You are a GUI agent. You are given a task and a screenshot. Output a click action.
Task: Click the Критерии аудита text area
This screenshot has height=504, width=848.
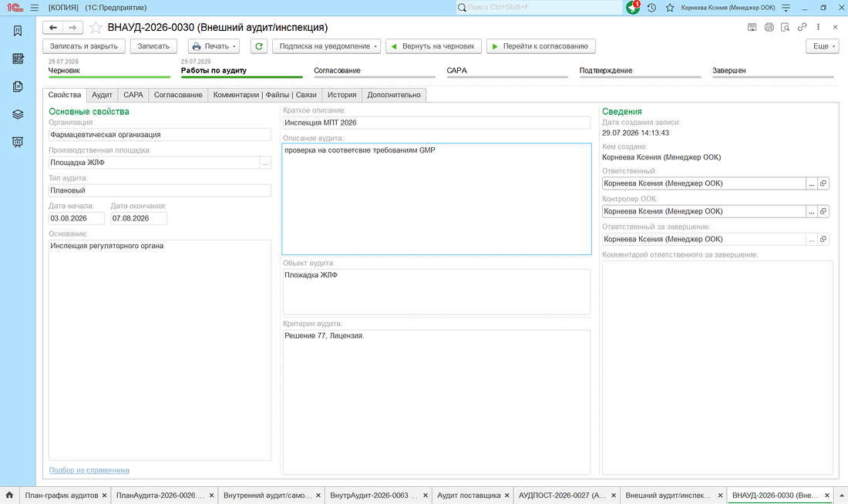pyautogui.click(x=436, y=402)
